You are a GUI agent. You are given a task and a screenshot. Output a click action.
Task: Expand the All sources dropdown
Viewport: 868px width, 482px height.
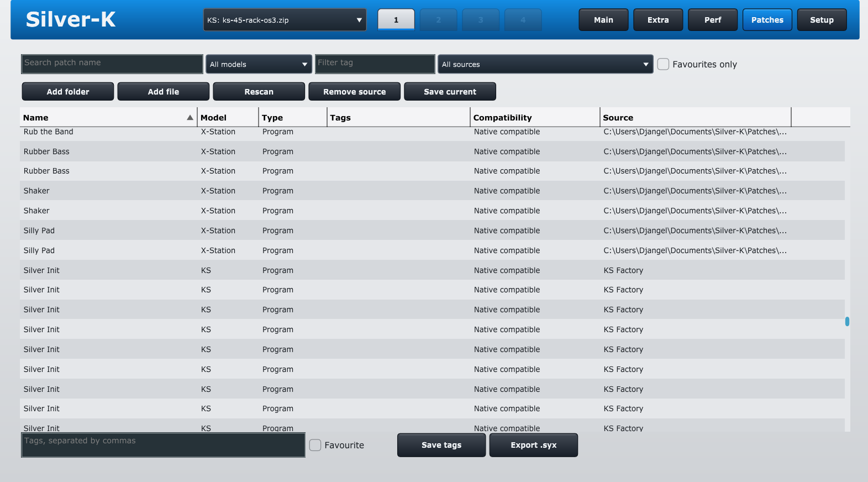point(545,64)
